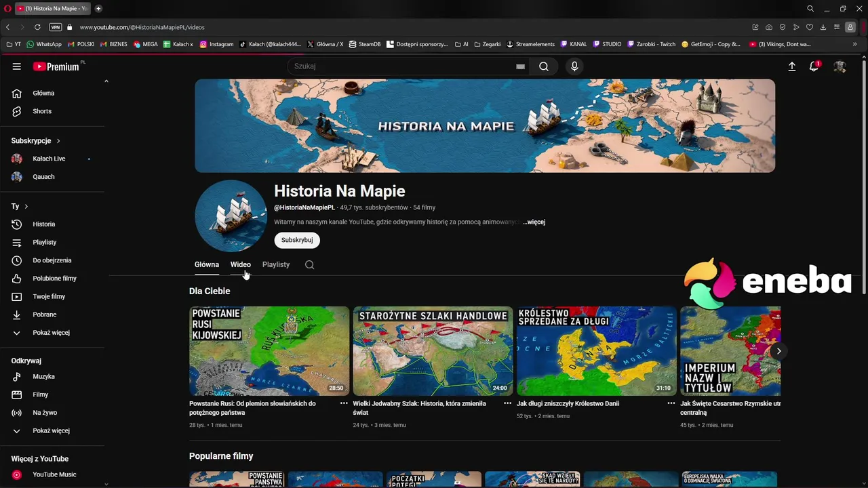Toggle the browser VPN badge

point(56,27)
